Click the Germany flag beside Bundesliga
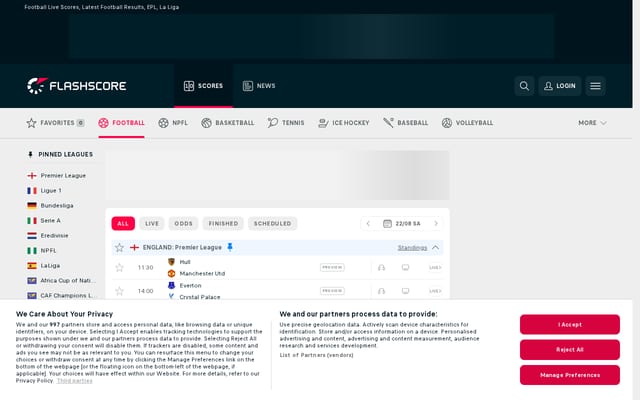This screenshot has width=640, height=400. point(32,205)
